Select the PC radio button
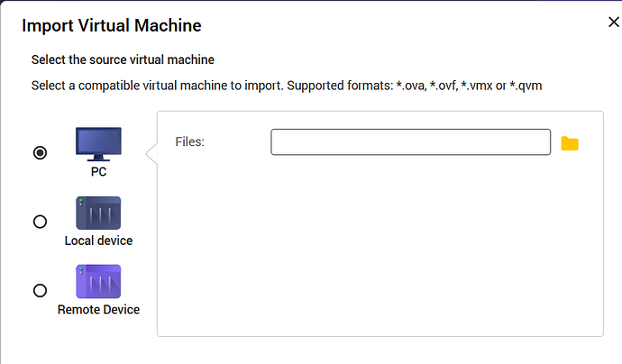This screenshot has width=622, height=364. [40, 153]
